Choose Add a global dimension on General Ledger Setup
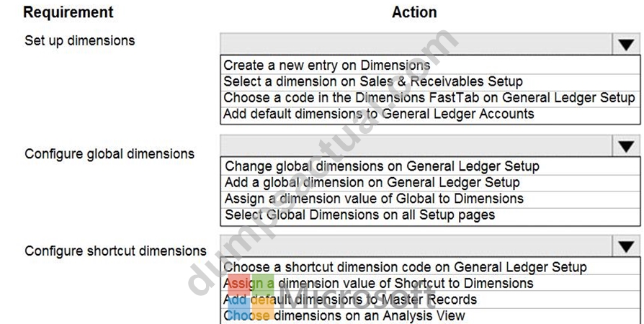Viewport: 644px width, 324px height. pos(430,182)
